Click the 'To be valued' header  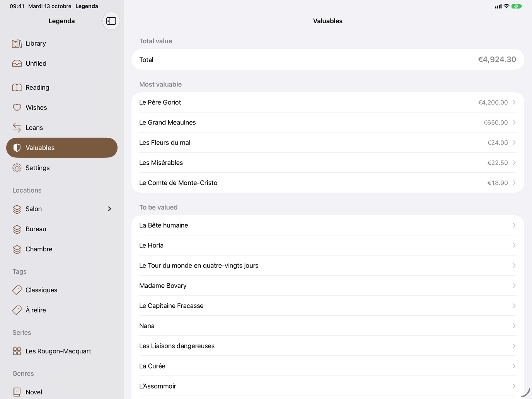point(159,207)
